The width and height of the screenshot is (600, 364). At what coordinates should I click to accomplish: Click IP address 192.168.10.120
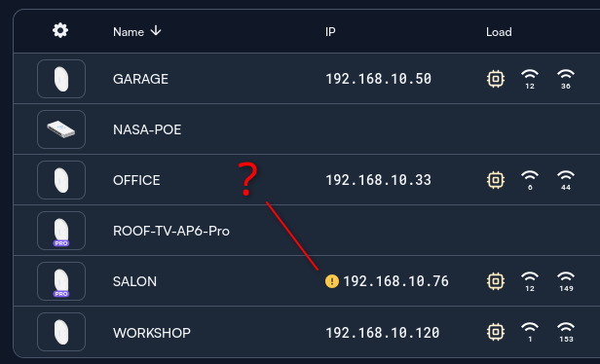click(382, 333)
